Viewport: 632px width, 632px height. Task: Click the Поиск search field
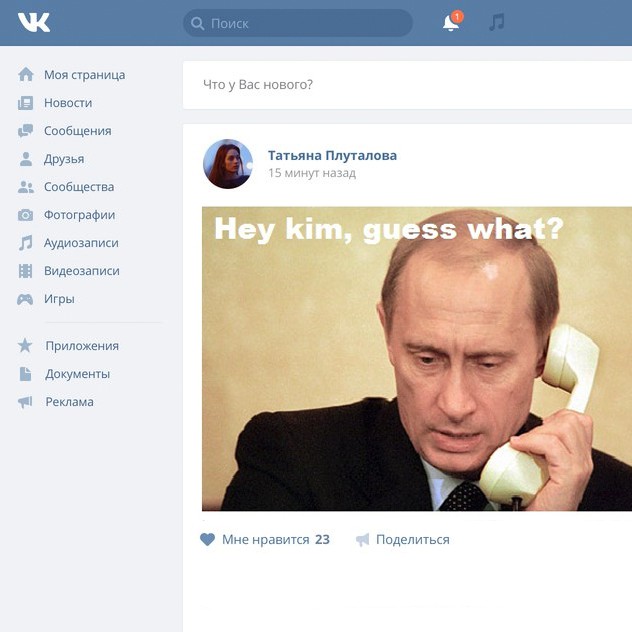[x=298, y=23]
